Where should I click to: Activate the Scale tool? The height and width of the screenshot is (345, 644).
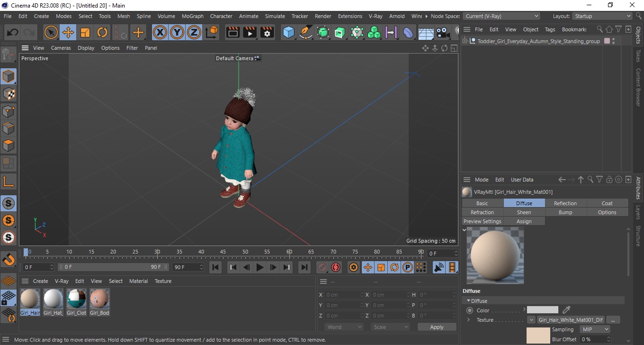coord(85,33)
